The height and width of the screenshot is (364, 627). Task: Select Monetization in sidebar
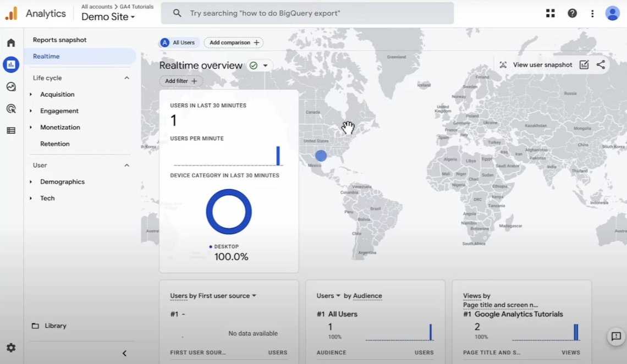[x=60, y=127]
